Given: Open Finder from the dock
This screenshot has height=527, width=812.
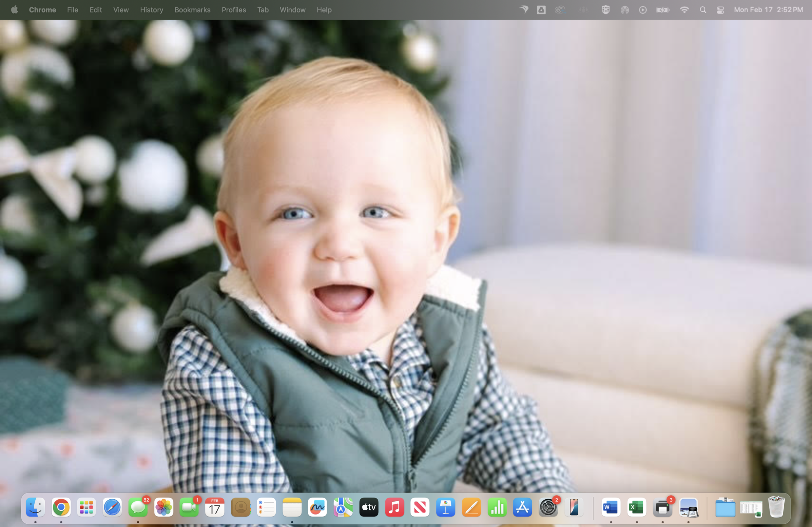Looking at the screenshot, I should (35, 507).
